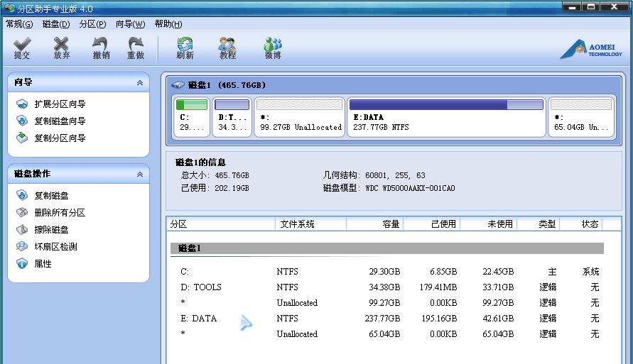
Task: Click the 刷新 (Refresh) toolbar icon
Action: pyautogui.click(x=185, y=44)
